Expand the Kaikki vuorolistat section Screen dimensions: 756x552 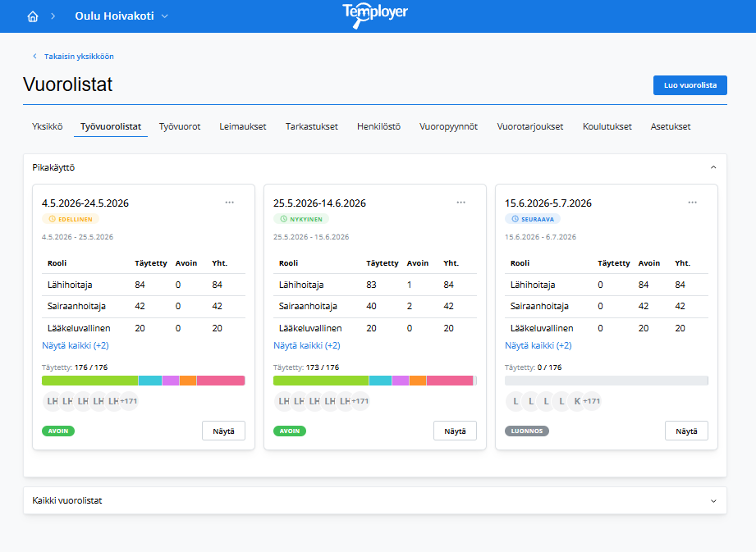tap(713, 501)
